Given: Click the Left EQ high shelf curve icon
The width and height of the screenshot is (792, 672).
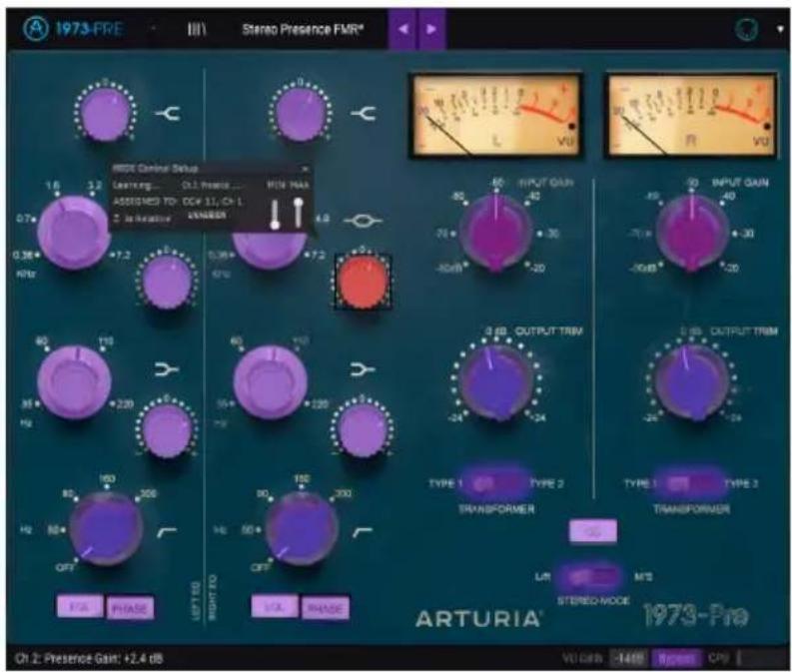Looking at the screenshot, I should click(167, 114).
